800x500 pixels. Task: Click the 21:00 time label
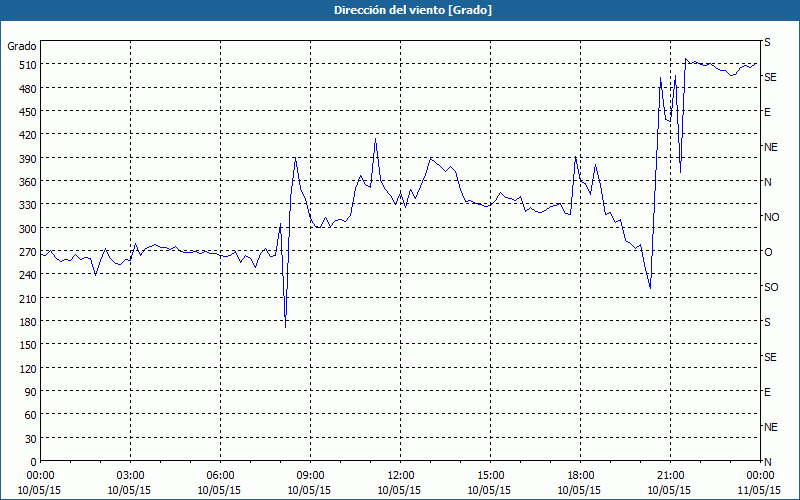tap(669, 476)
